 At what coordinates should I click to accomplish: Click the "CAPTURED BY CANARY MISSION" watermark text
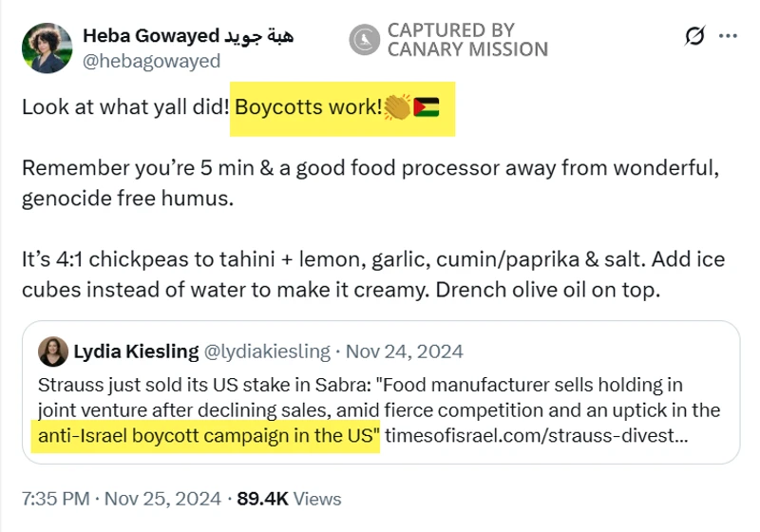tap(466, 39)
